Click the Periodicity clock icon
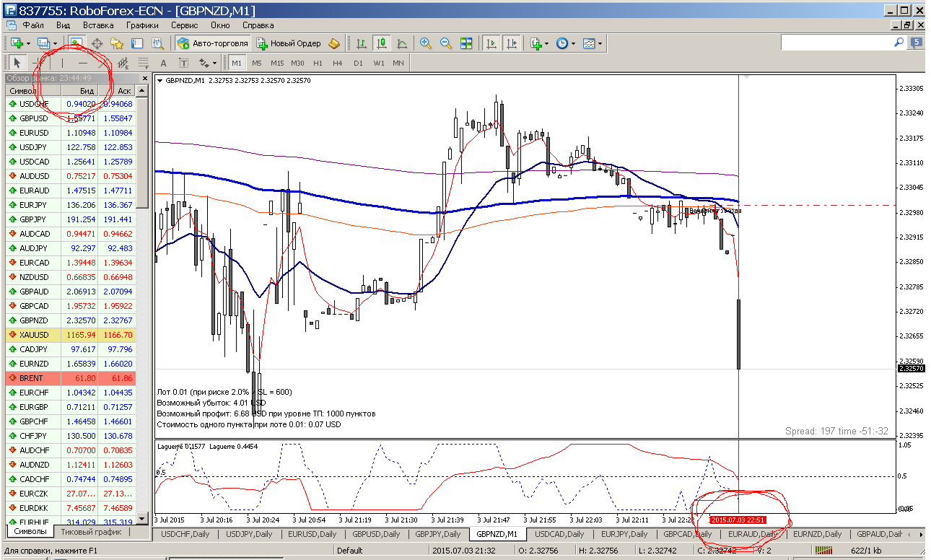Viewport: 931px width, 560px height. 562,43
